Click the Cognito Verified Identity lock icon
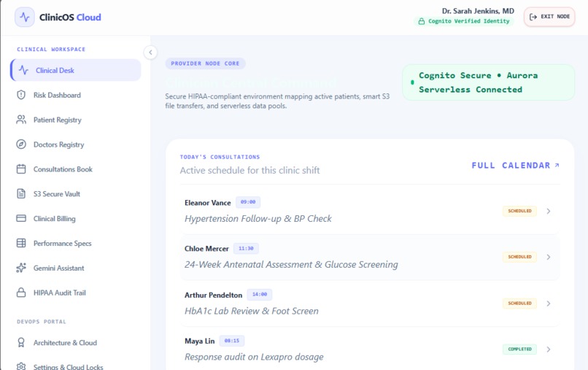Viewport: 588px width, 370px height. (x=422, y=21)
